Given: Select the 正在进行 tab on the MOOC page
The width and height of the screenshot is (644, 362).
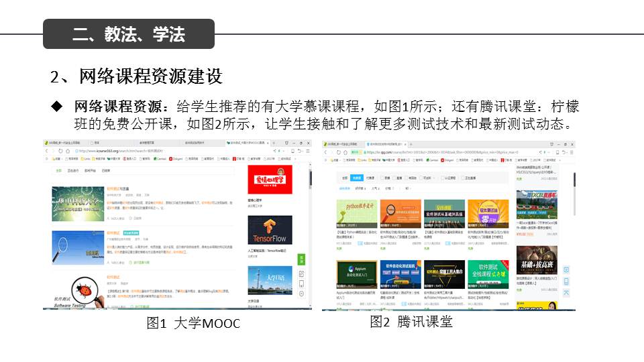Looking at the screenshot, I should [74, 170].
